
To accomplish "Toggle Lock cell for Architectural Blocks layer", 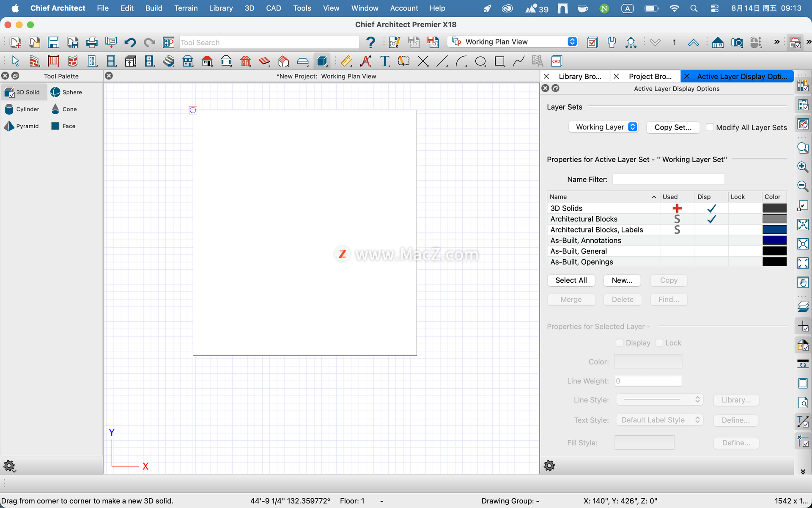I will pyautogui.click(x=744, y=219).
